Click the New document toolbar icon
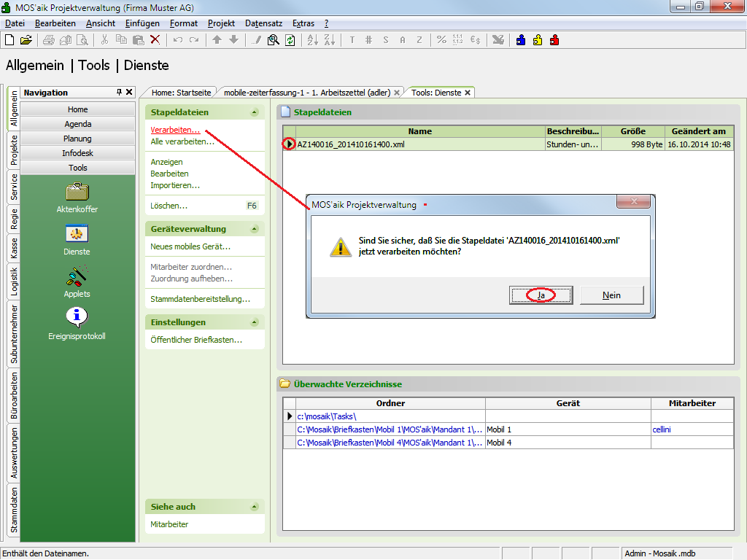This screenshot has width=747, height=560. point(9,40)
